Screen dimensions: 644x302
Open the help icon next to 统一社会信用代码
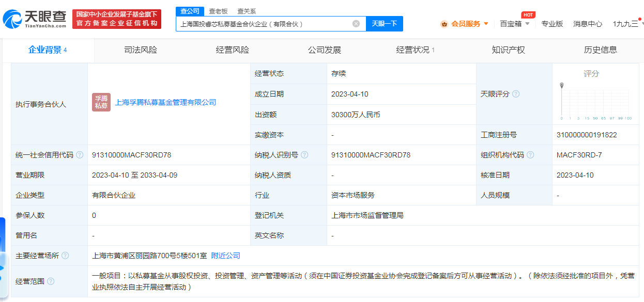(x=79, y=155)
